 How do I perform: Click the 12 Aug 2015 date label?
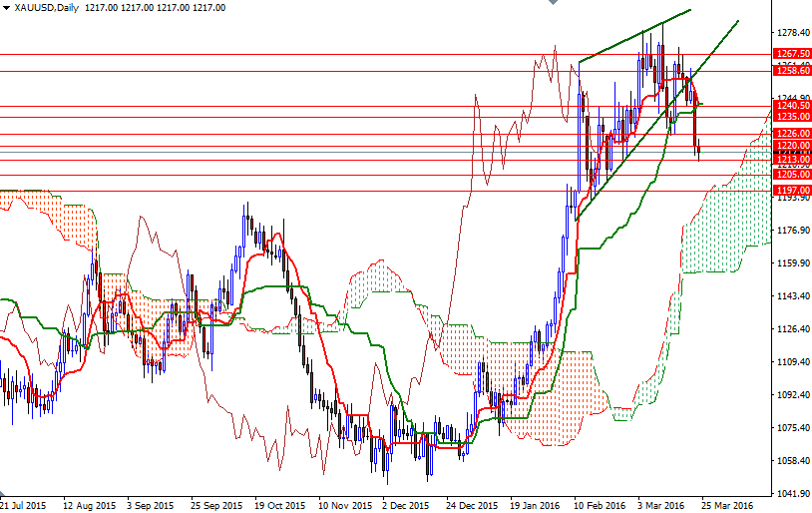89,505
